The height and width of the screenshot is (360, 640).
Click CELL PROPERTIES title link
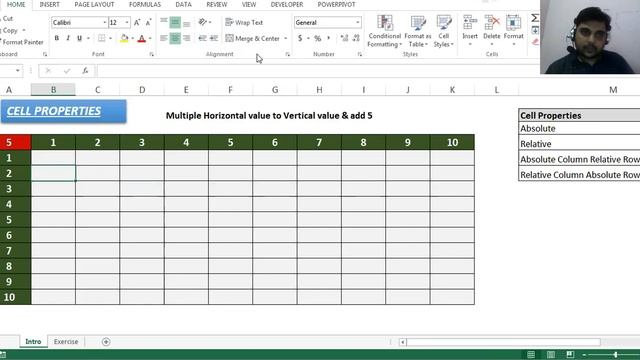53,111
